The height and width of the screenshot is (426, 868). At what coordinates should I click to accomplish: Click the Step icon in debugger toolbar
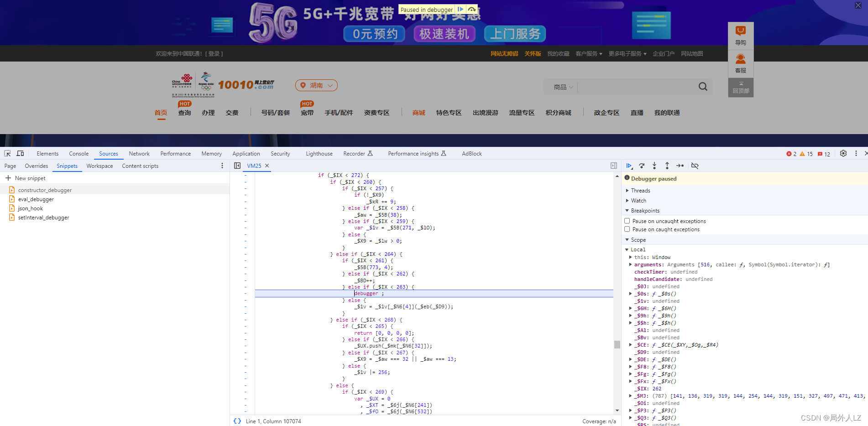[x=680, y=166]
